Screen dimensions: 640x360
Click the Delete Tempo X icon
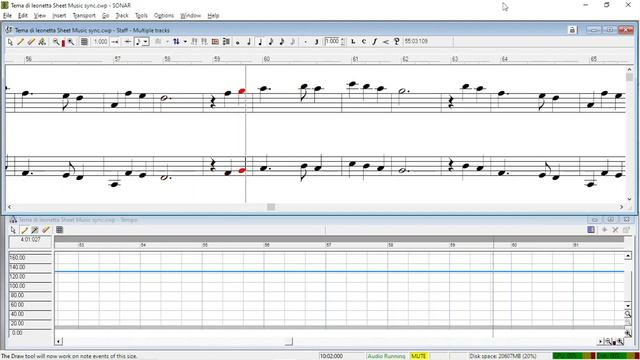click(615, 230)
